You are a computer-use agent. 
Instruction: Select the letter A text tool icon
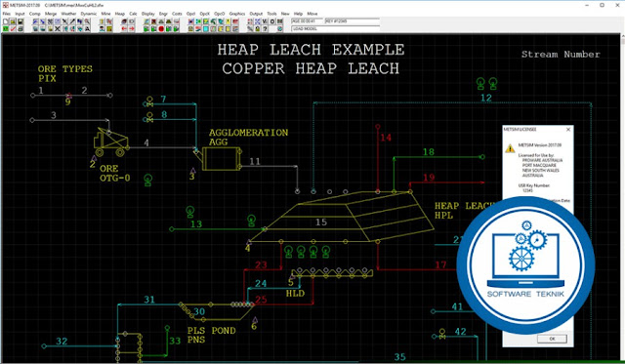(x=87, y=28)
